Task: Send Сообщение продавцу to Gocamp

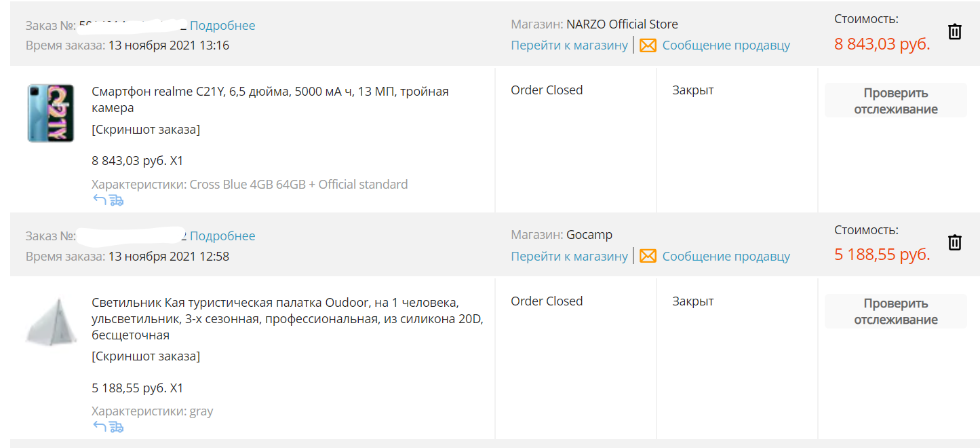Action: pos(726,256)
